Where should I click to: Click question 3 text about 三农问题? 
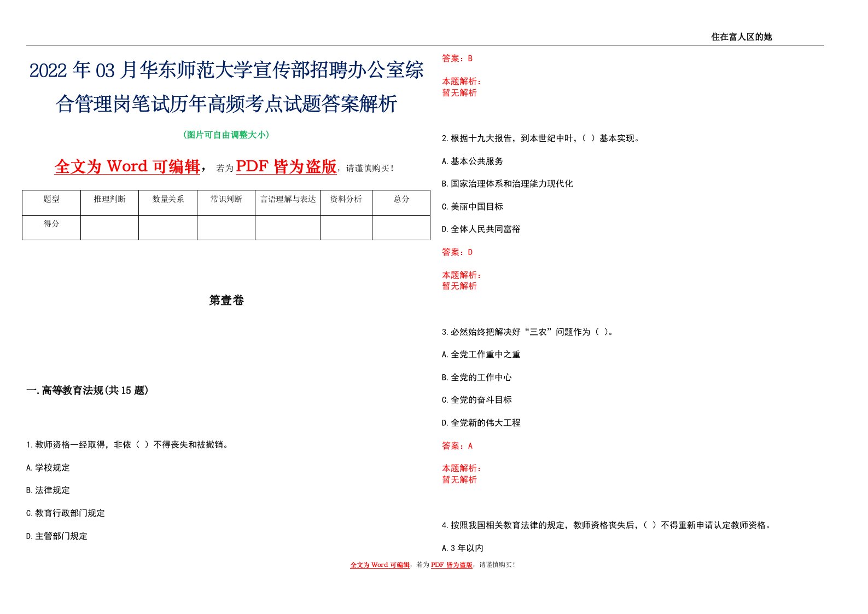pyautogui.click(x=527, y=332)
